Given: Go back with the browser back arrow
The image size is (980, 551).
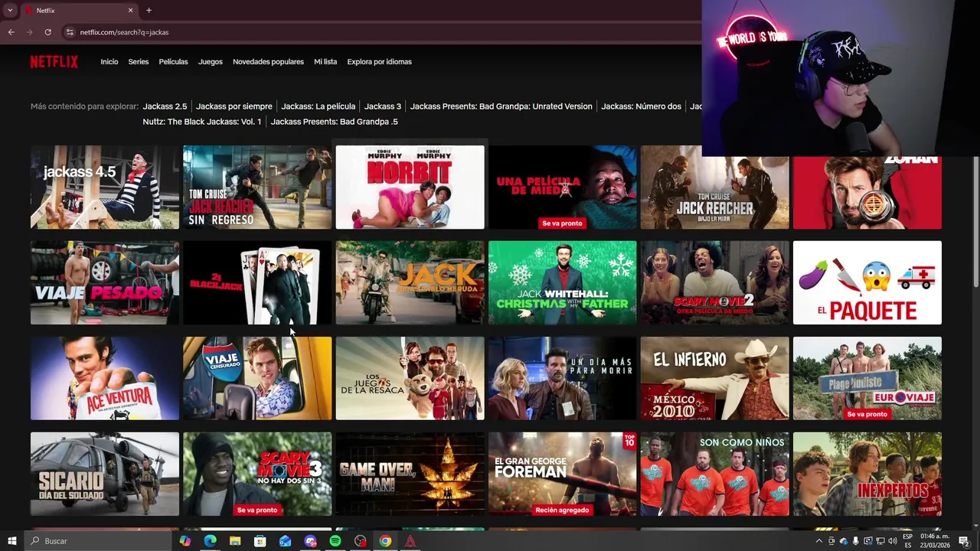Looking at the screenshot, I should 11,32.
